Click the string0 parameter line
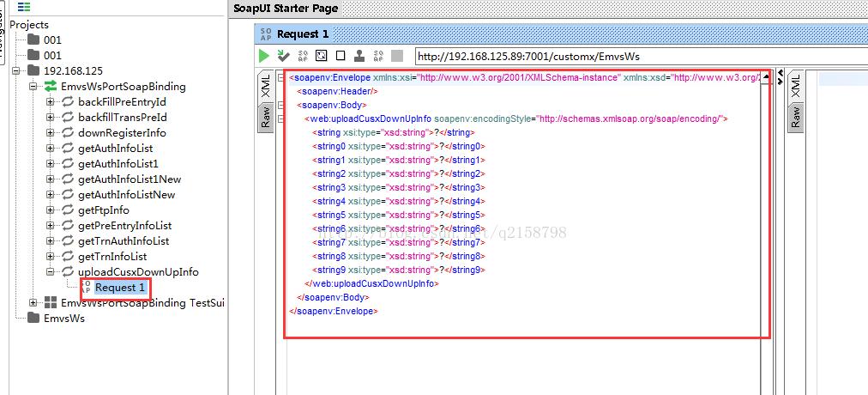The image size is (868, 395). tap(399, 146)
